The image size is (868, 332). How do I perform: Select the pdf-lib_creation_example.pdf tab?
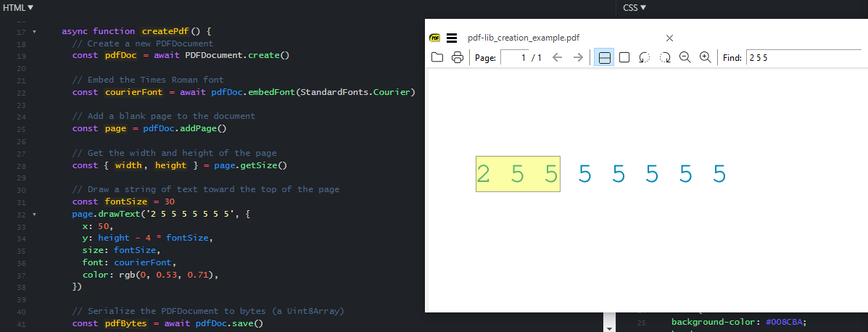pyautogui.click(x=524, y=38)
